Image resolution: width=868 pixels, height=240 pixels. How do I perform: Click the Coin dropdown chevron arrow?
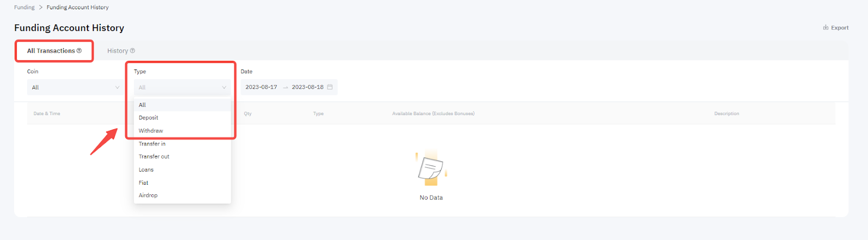(x=117, y=87)
